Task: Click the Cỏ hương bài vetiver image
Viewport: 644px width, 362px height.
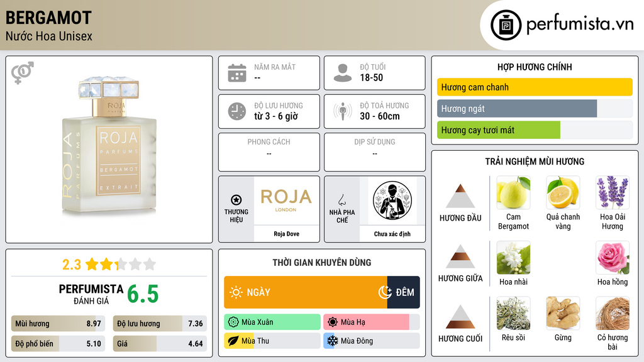Action: 613,313
